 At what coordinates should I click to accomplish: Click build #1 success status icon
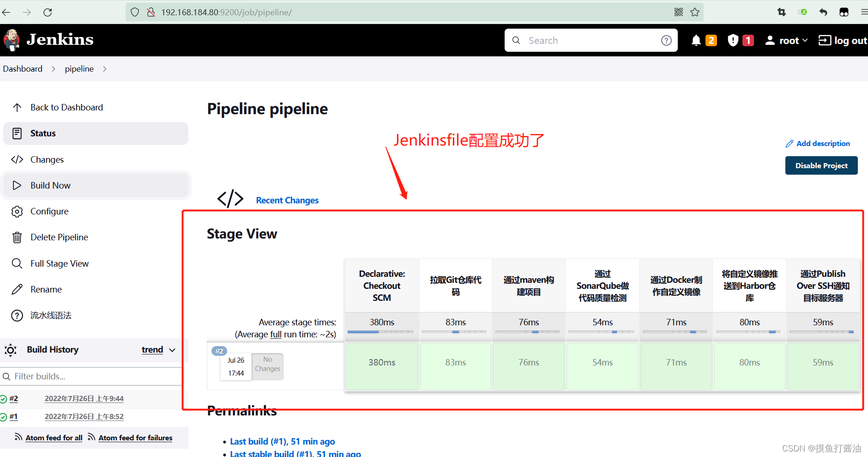[x=3, y=417]
